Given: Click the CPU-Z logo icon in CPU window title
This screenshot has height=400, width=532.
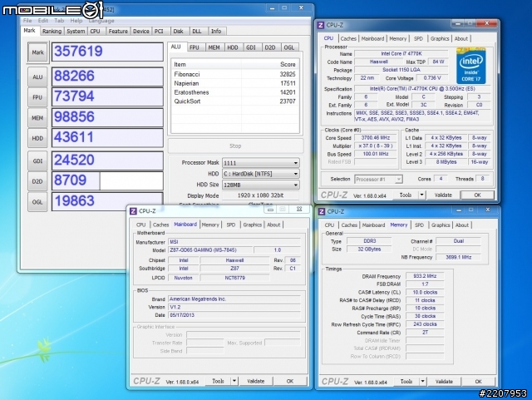Looking at the screenshot, I should click(x=321, y=25).
